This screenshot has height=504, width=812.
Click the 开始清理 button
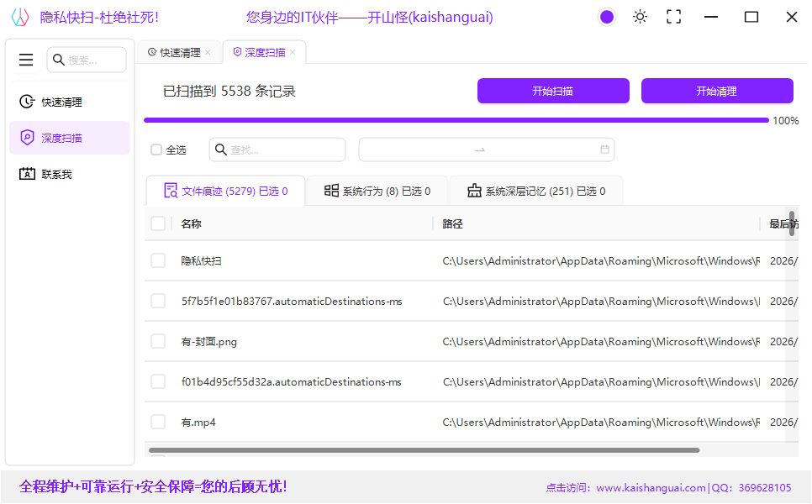click(x=717, y=91)
